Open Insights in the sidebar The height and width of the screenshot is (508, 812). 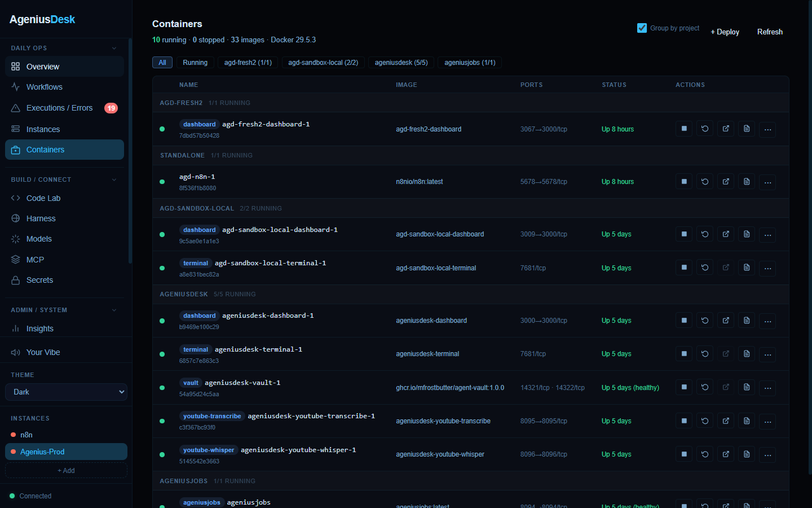pyautogui.click(x=64, y=329)
